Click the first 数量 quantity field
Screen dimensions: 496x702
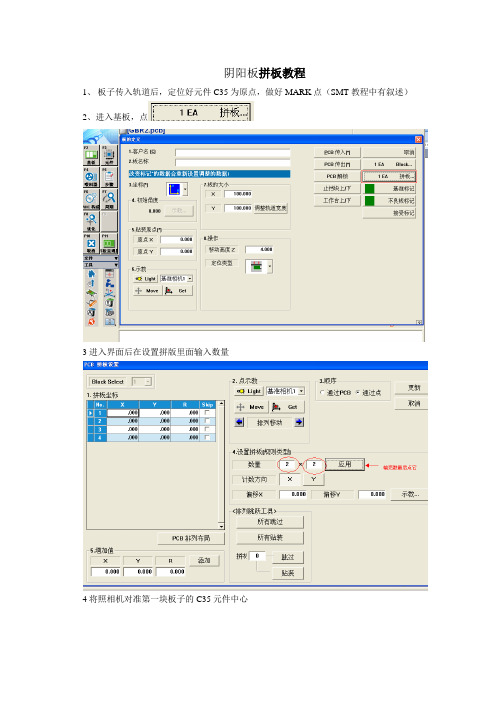288,464
